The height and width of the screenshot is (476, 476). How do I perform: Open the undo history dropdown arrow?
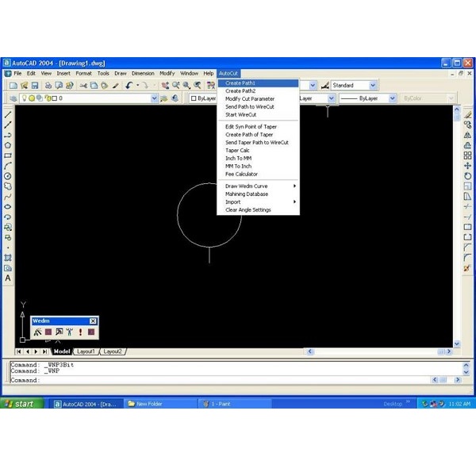[x=137, y=86]
